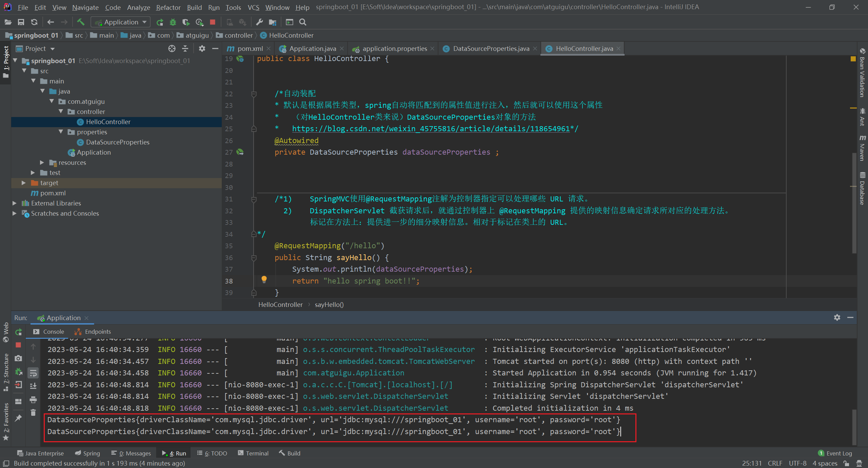
Task: Close the HelloController.java tab
Action: [x=618, y=48]
